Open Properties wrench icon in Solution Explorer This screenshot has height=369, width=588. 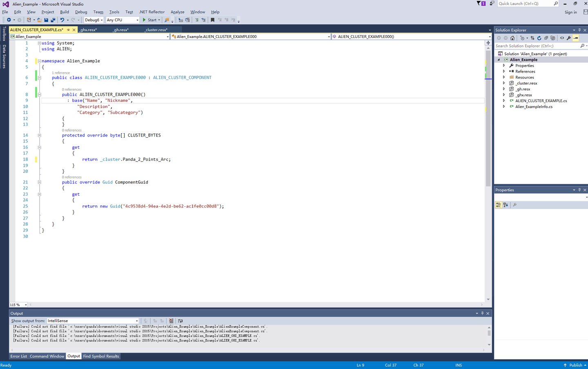point(569,38)
